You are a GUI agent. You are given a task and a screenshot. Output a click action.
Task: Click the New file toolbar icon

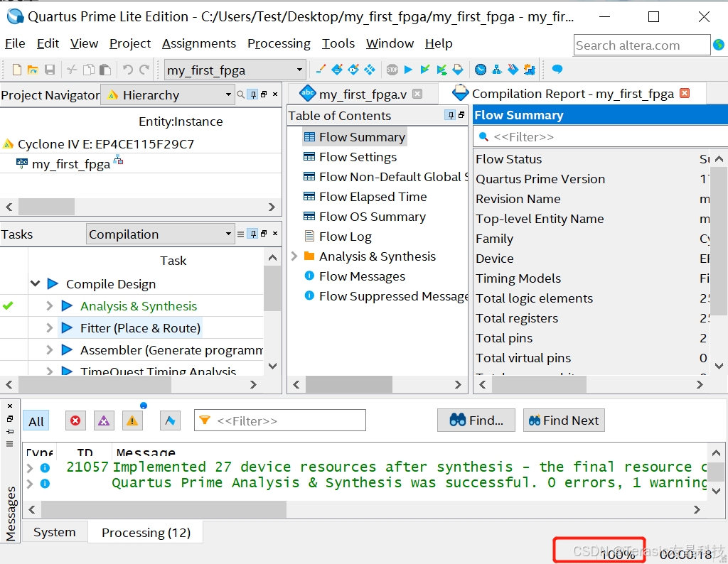[17, 70]
